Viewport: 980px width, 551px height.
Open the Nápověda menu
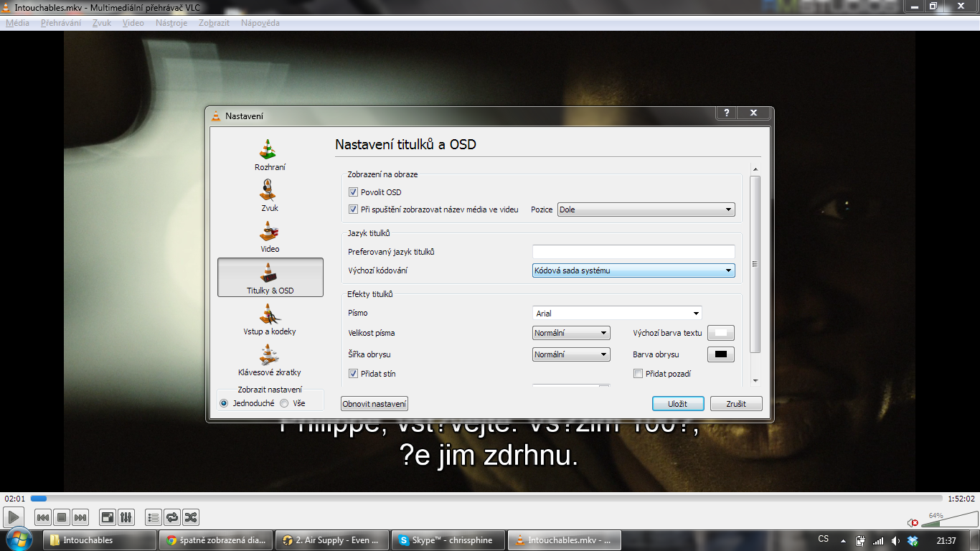click(x=260, y=23)
